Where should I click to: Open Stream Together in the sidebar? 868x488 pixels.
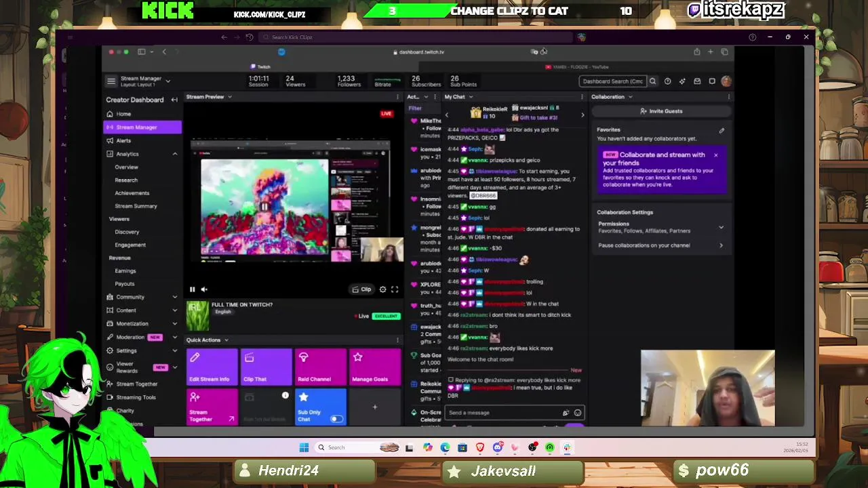136,384
